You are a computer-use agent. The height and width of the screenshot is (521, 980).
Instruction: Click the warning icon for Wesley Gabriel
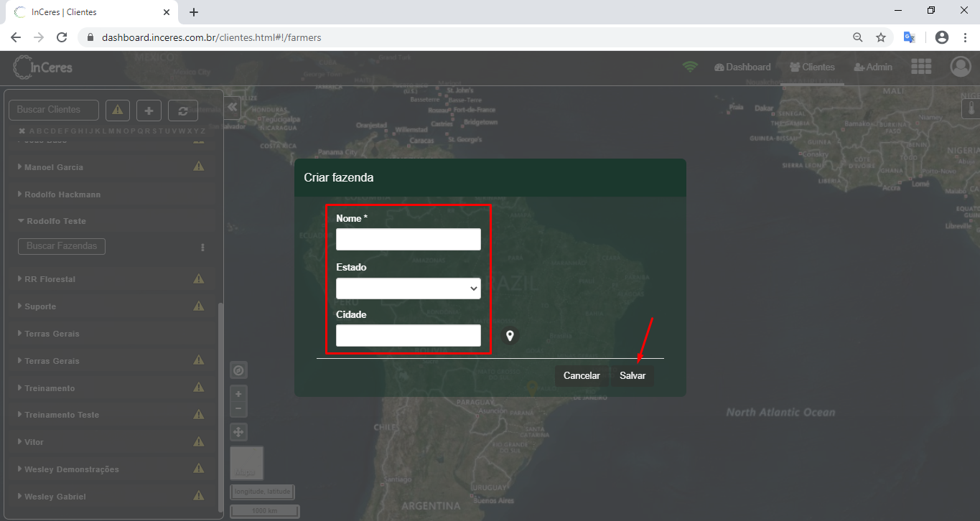click(199, 496)
